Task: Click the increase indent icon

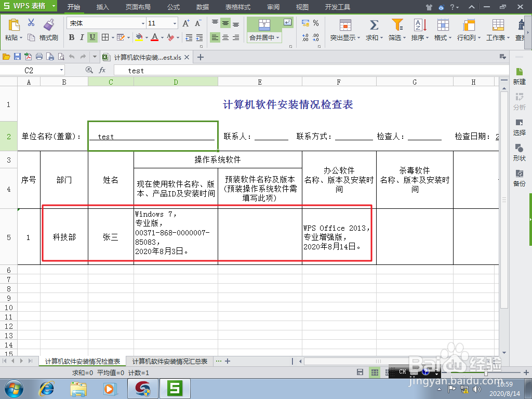Action: pyautogui.click(x=199, y=37)
